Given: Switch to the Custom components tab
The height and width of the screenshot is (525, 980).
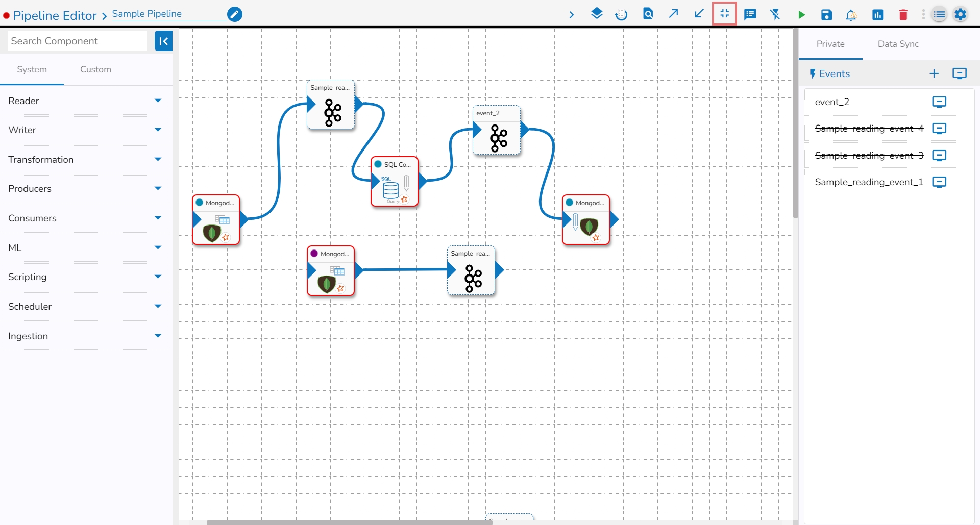Looking at the screenshot, I should pyautogui.click(x=95, y=69).
